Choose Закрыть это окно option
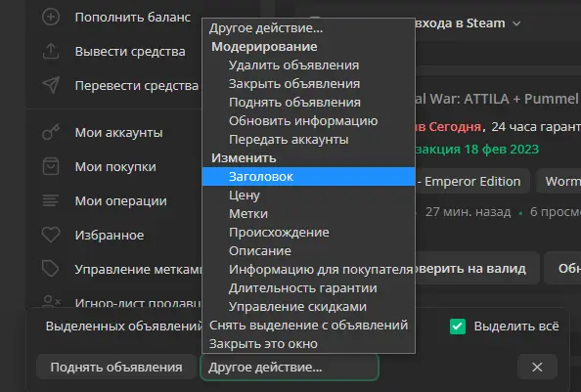The width and height of the screenshot is (581, 392). pos(308,343)
